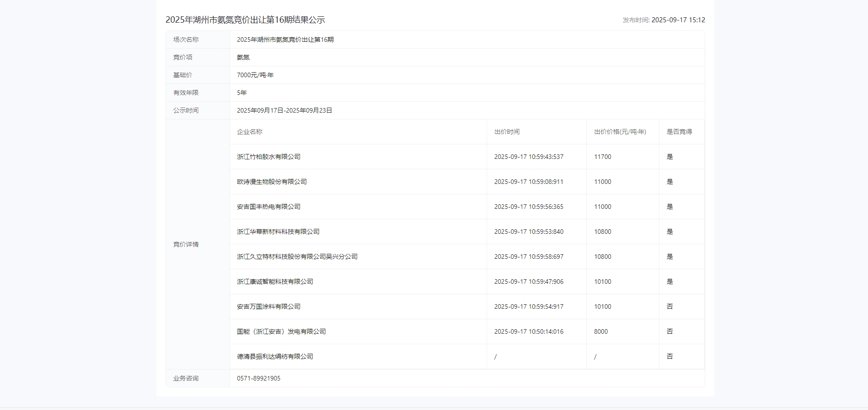Click the 企业名称 column header
This screenshot has height=410, width=868.
click(x=249, y=132)
